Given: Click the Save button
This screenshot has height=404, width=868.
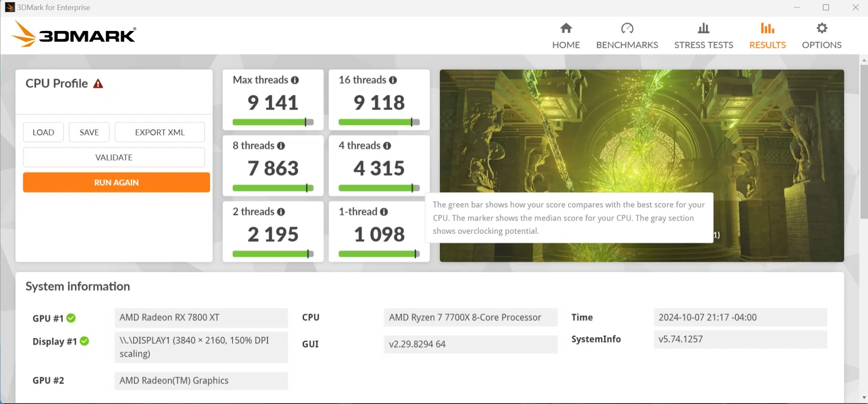Looking at the screenshot, I should point(89,132).
